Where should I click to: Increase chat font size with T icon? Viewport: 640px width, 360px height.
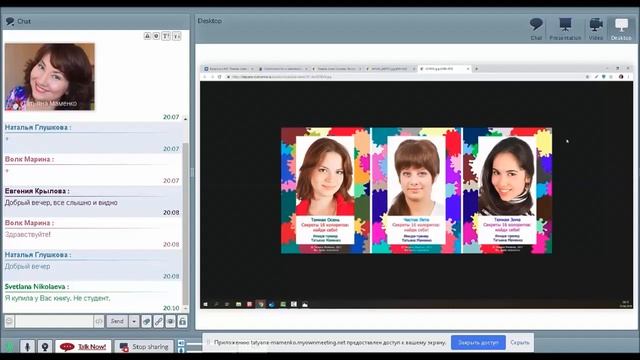(166, 36)
